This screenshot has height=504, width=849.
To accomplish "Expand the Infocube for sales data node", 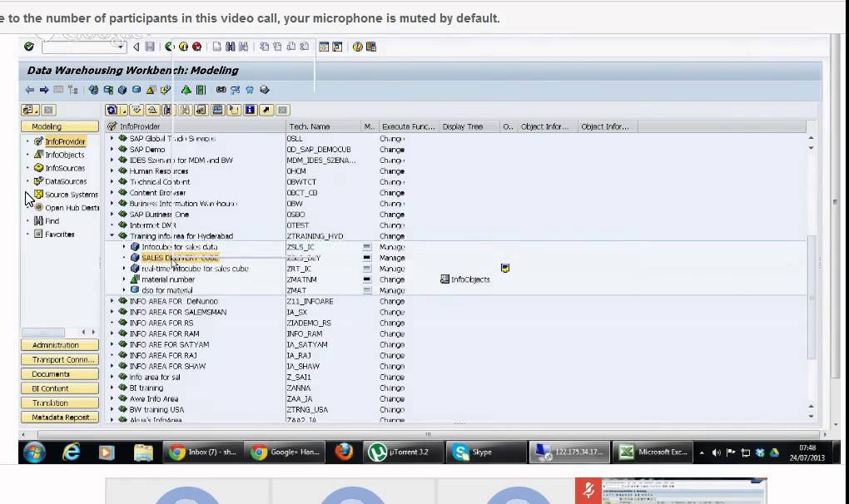I will pyautogui.click(x=124, y=246).
